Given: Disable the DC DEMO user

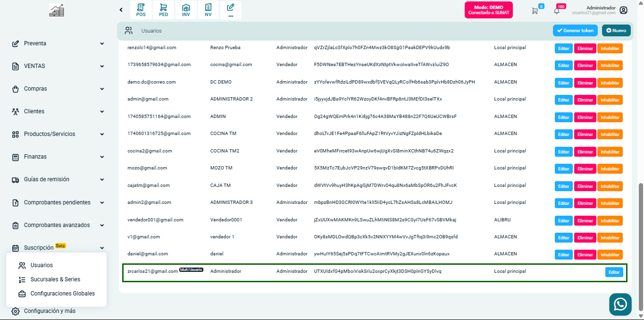Looking at the screenshot, I should (610, 83).
